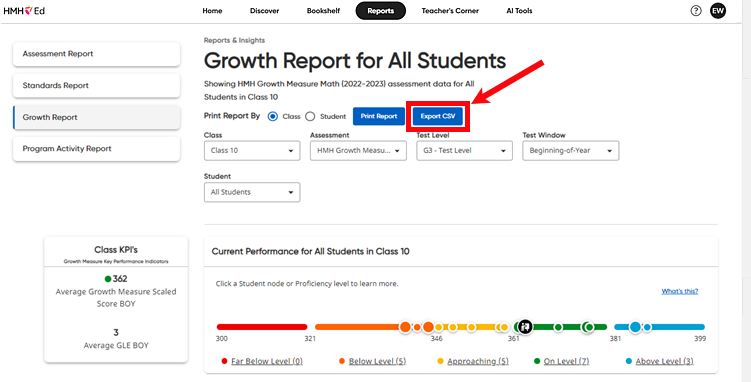This screenshot has height=382, width=751.
Task: Select the Reports tab
Action: coord(381,11)
